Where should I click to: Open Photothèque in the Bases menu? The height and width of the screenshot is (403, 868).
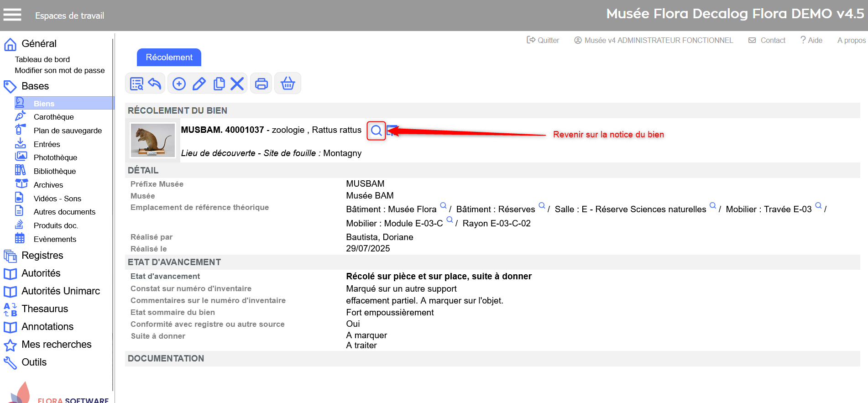(55, 157)
